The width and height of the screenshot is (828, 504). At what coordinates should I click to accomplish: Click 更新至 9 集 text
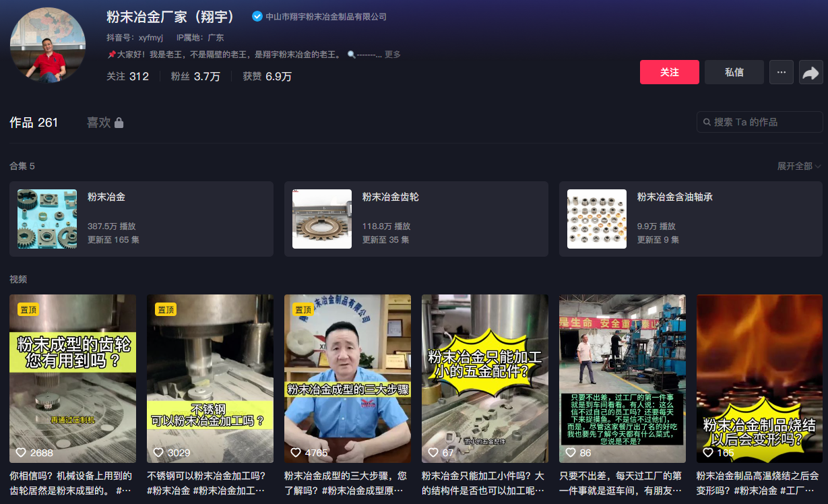point(658,240)
